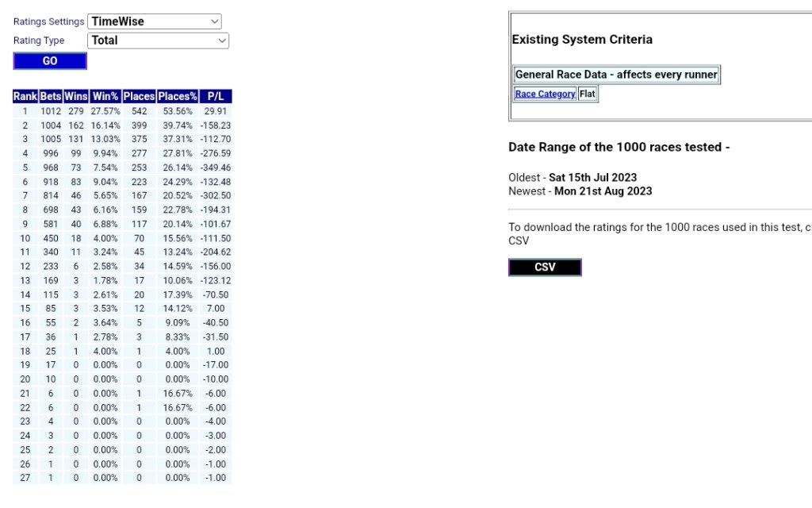Screen dimensions: 812x508
Task: Click the Existing System Criteria heading
Action: coord(582,40)
